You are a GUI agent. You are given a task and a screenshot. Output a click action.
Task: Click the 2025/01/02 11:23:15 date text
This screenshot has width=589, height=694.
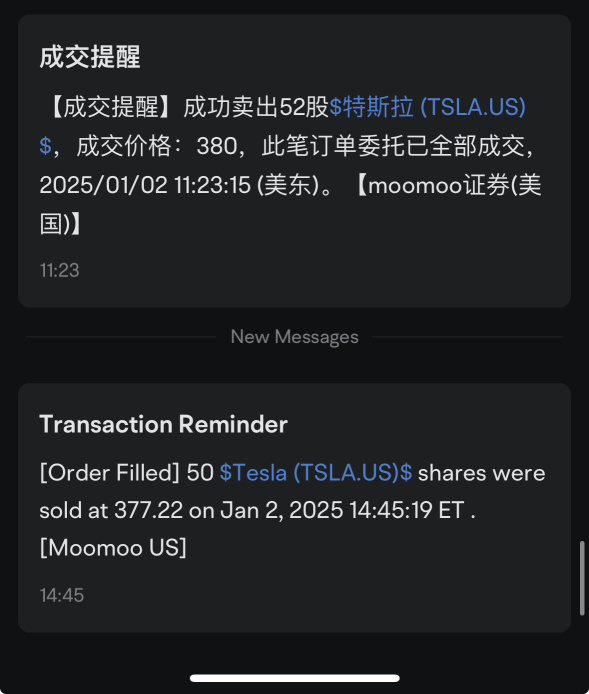tap(145, 185)
